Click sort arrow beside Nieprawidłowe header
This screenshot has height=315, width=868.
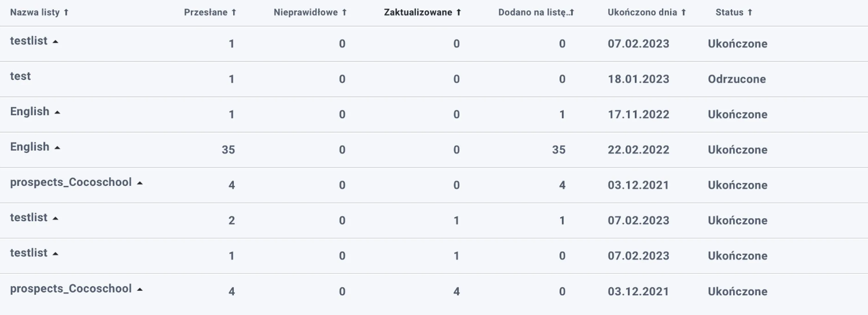(x=344, y=13)
